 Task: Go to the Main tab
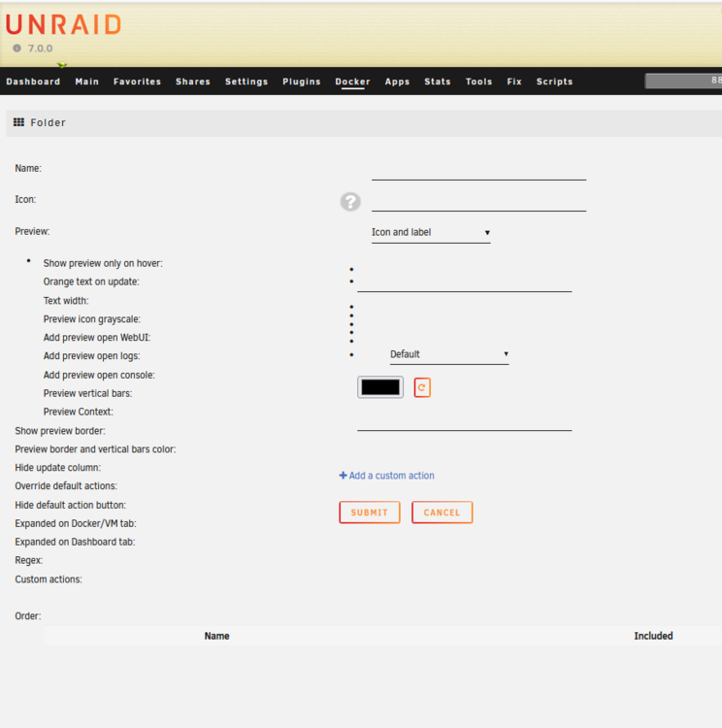point(86,82)
